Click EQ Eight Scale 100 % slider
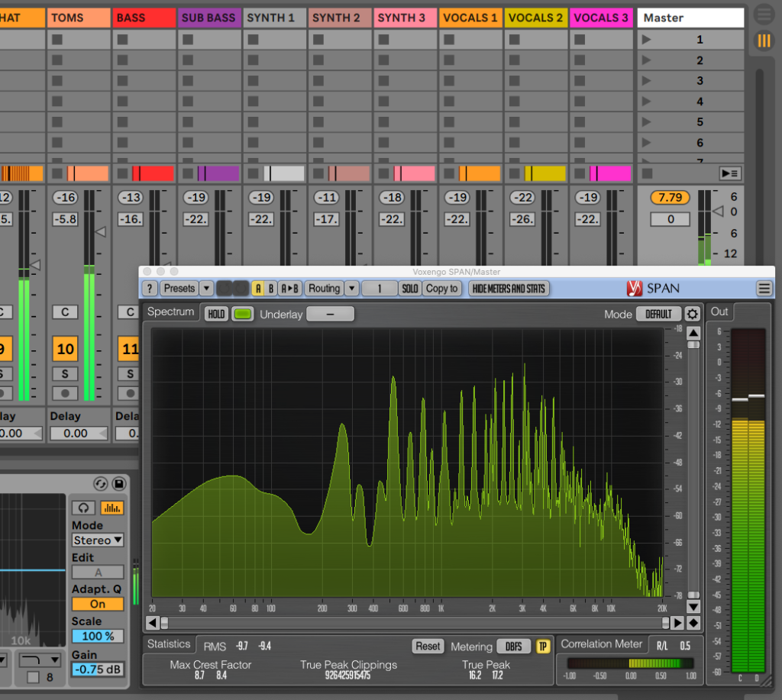 98,636
